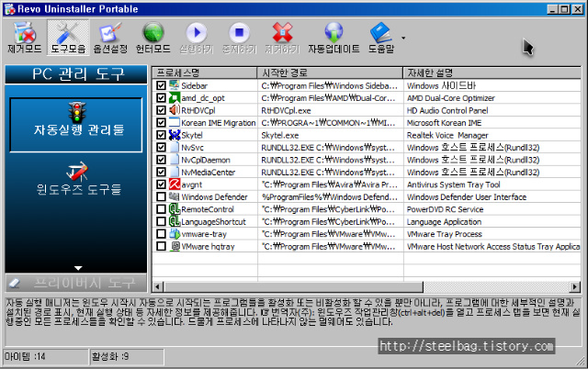Click horizontal scrollbar right arrow
The image size is (588, 369).
click(x=574, y=287)
